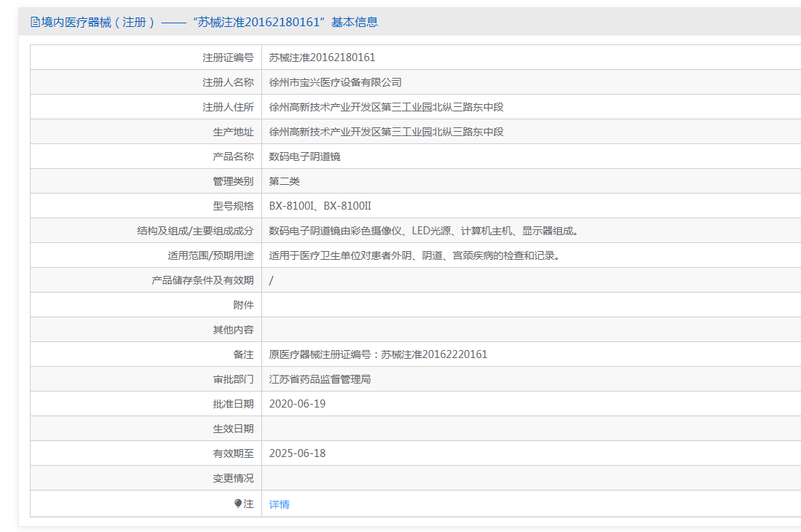Click the 注册证编号 label
This screenshot has height=532, width=801.
click(228, 57)
